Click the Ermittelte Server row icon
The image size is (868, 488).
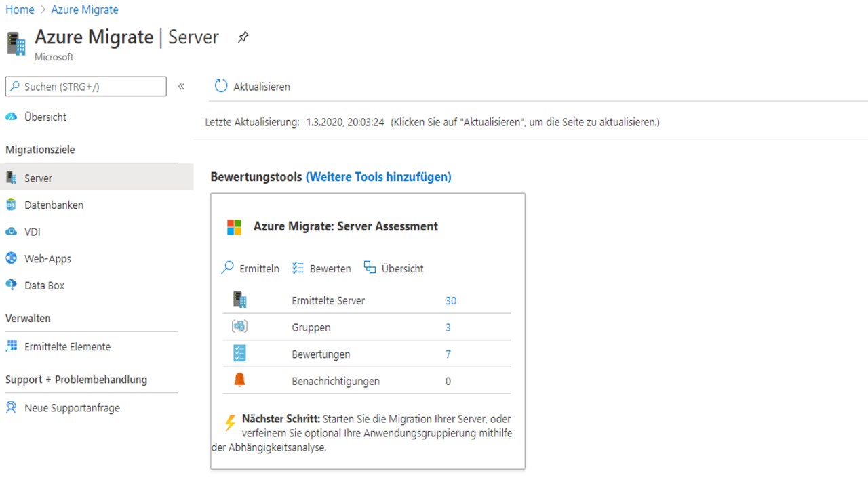[x=239, y=300]
